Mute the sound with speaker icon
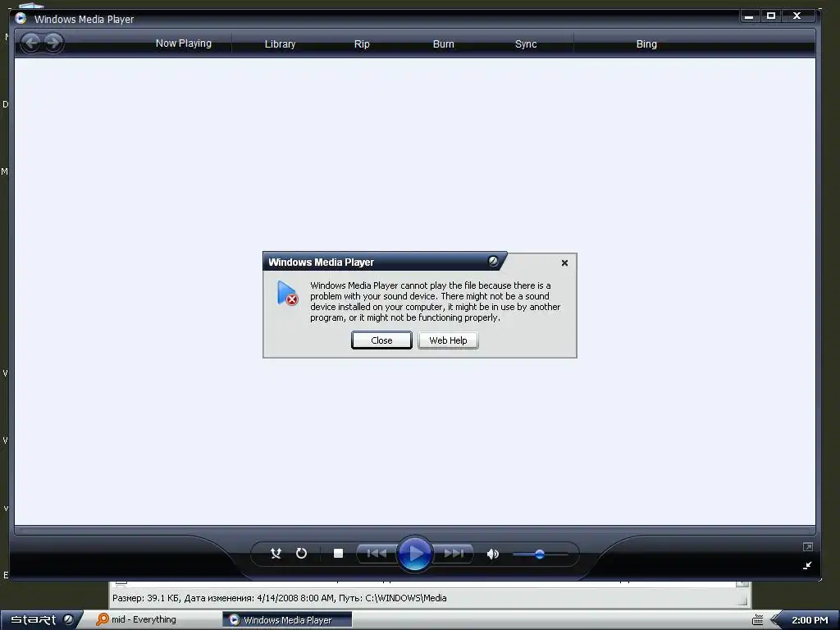The height and width of the screenshot is (630, 840). point(492,554)
